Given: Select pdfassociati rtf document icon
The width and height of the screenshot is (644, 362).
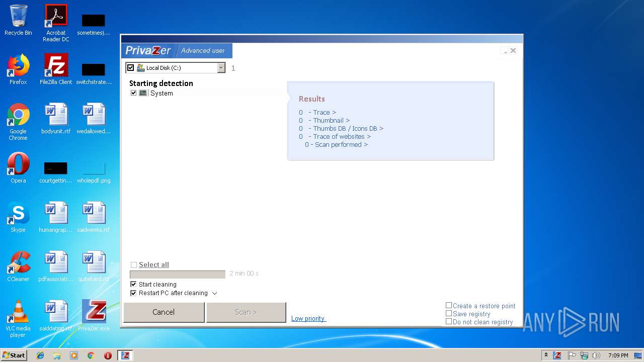Looking at the screenshot, I should (56, 266).
